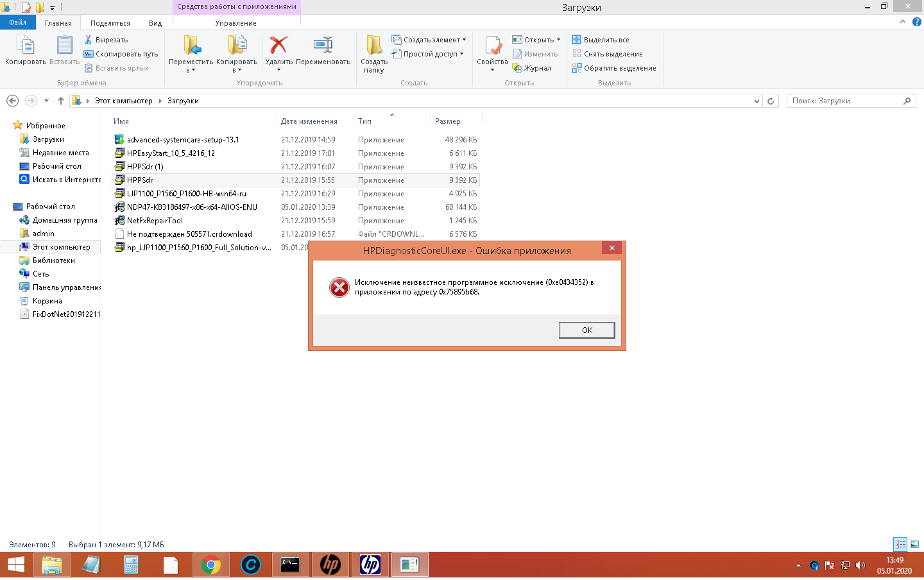The width and height of the screenshot is (924, 580).
Task: Switch to large icons view
Action: tap(914, 544)
